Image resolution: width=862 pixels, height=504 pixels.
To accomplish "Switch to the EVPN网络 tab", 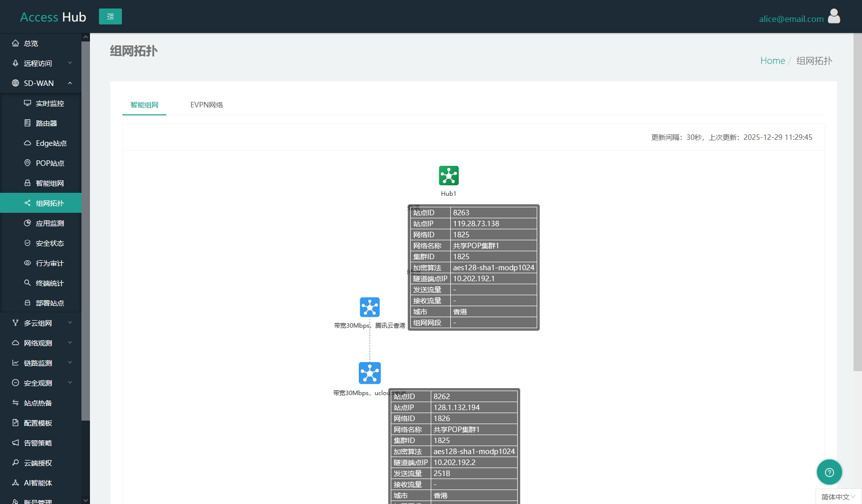I will click(206, 105).
